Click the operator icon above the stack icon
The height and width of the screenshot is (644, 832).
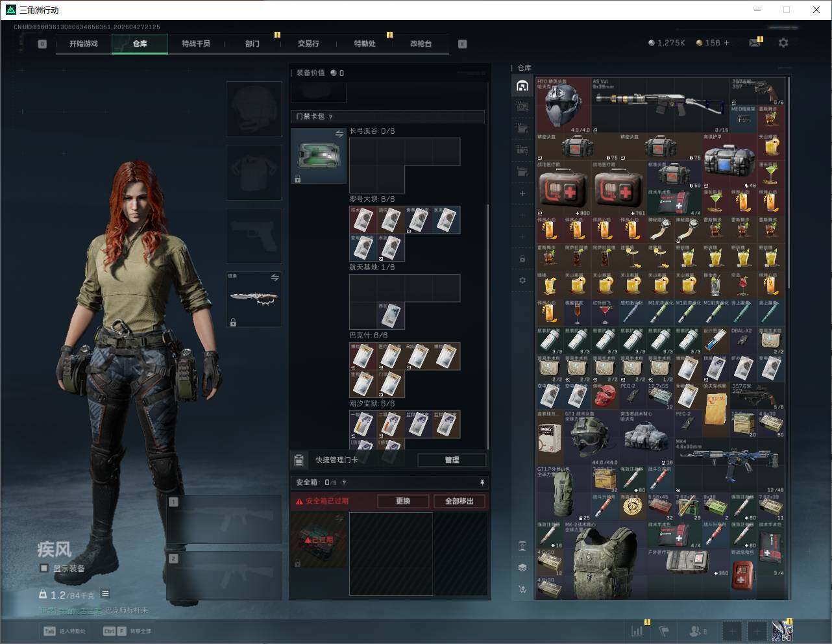(522, 546)
